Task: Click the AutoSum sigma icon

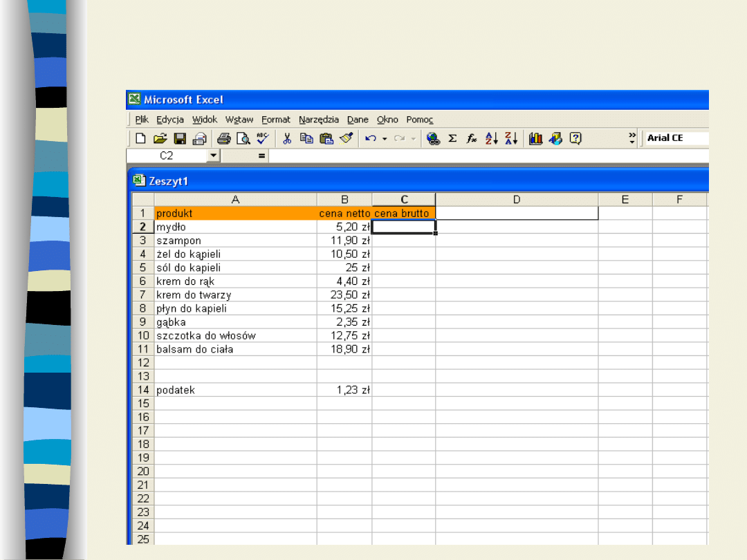Action: coord(452,138)
